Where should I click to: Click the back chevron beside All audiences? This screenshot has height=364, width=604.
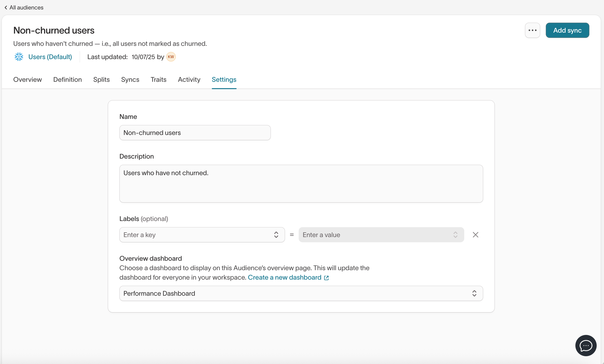click(6, 8)
